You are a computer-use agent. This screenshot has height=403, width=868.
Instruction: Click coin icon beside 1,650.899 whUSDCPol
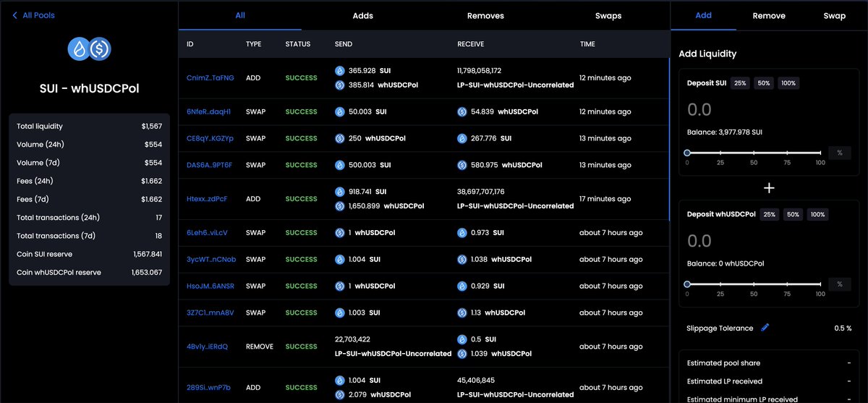coord(340,205)
